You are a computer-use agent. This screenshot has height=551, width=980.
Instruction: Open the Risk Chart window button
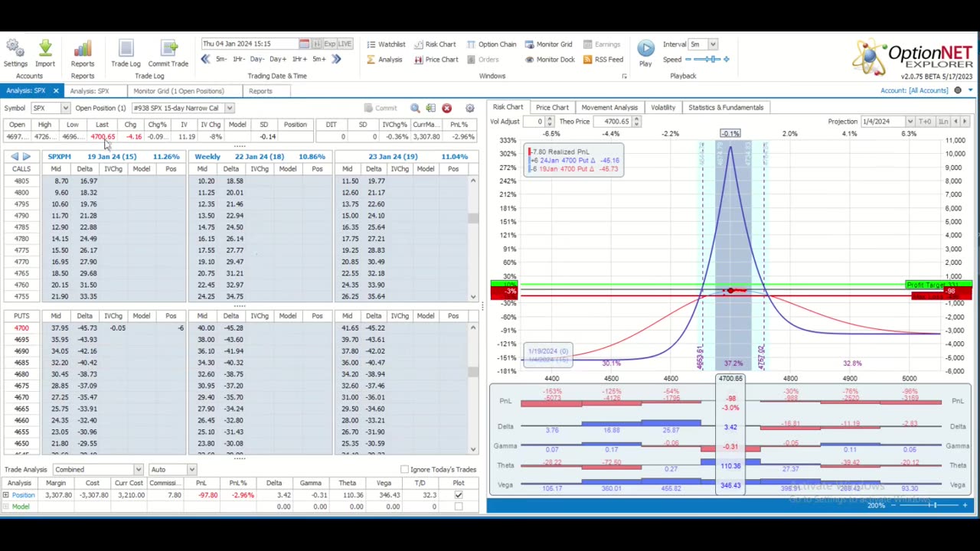point(434,44)
